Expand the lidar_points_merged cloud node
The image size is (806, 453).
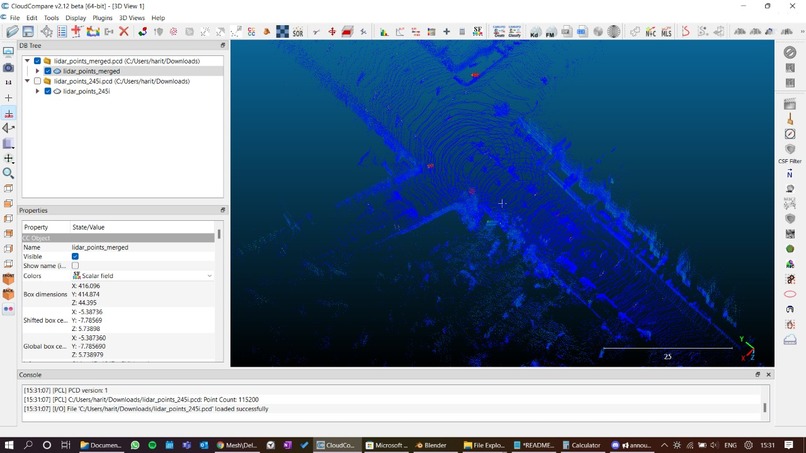[37, 71]
